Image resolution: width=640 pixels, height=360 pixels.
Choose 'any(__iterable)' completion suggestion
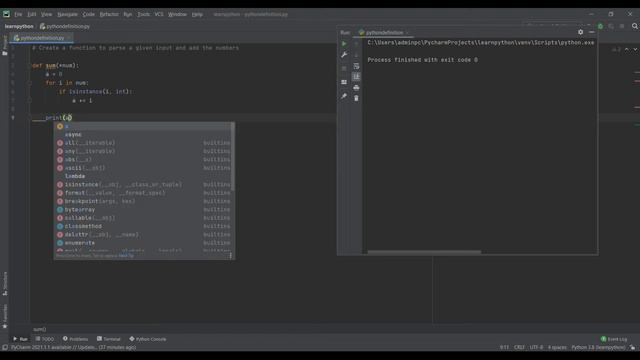tap(143, 151)
